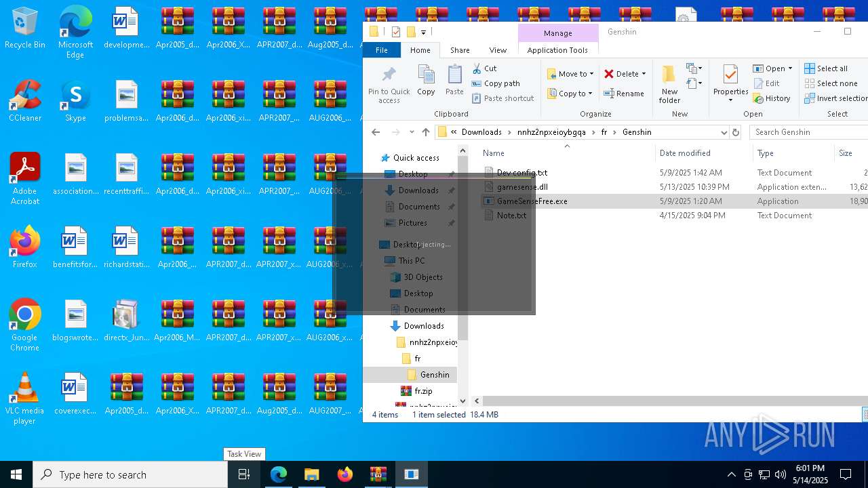This screenshot has width=868, height=488.
Task: Open WinRAR from the taskbar
Action: click(x=378, y=474)
